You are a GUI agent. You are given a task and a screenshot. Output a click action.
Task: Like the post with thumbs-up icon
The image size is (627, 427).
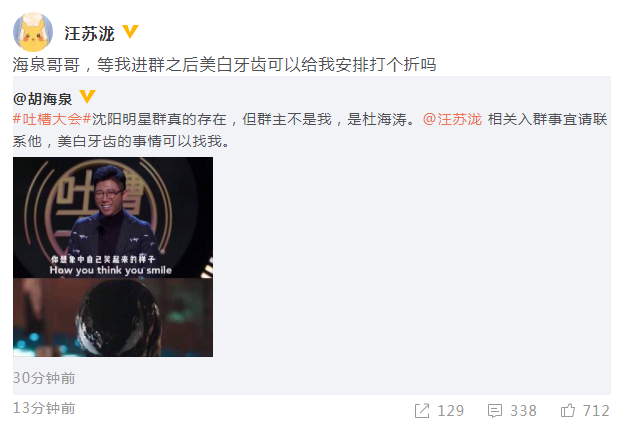click(568, 410)
